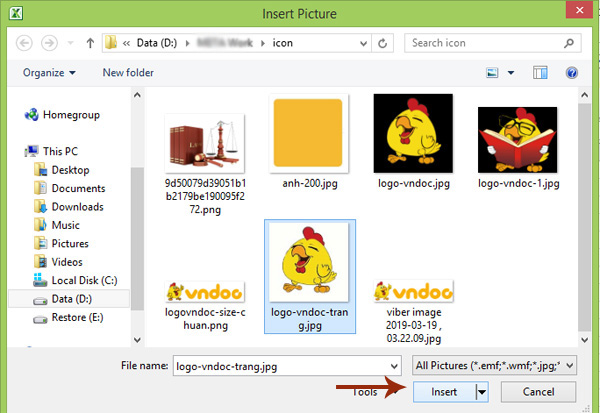
Task: Open Music folder in sidebar
Action: (57, 225)
